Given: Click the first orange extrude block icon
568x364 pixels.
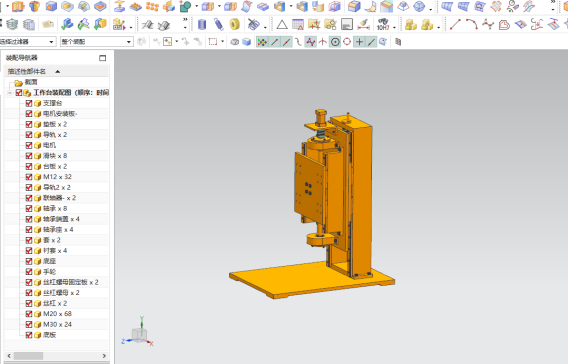Looking at the screenshot, I should (18, 6).
